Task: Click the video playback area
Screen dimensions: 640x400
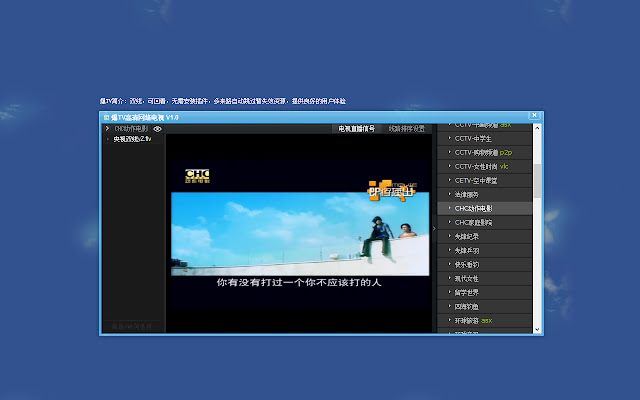Action: (x=299, y=233)
